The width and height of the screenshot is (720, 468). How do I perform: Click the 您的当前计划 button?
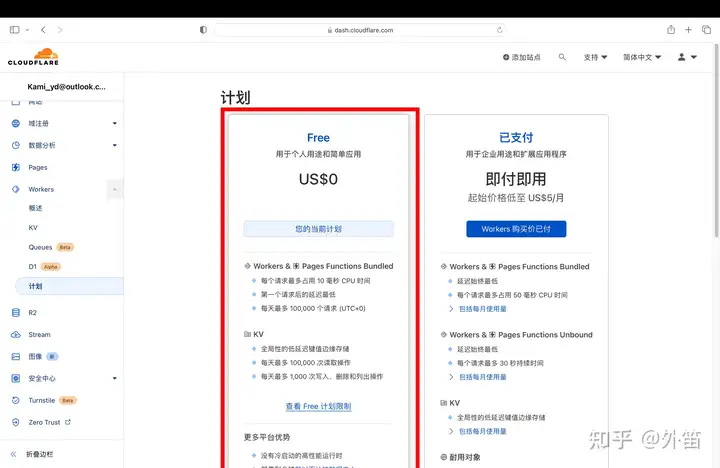(318, 229)
